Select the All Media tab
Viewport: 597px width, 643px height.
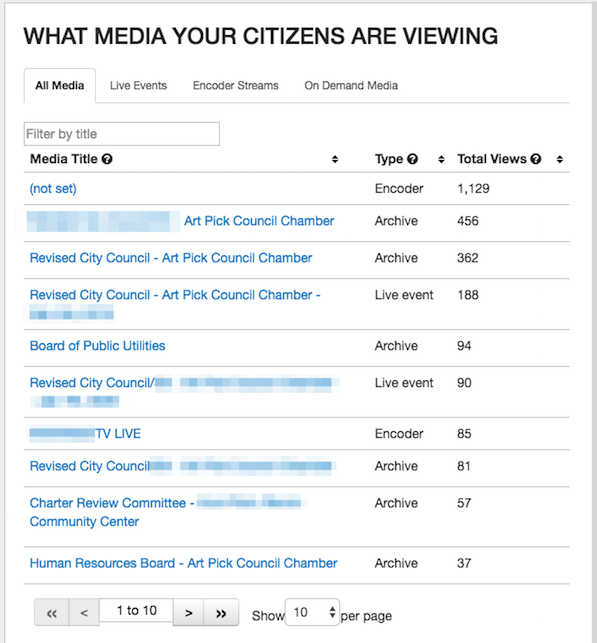[60, 85]
